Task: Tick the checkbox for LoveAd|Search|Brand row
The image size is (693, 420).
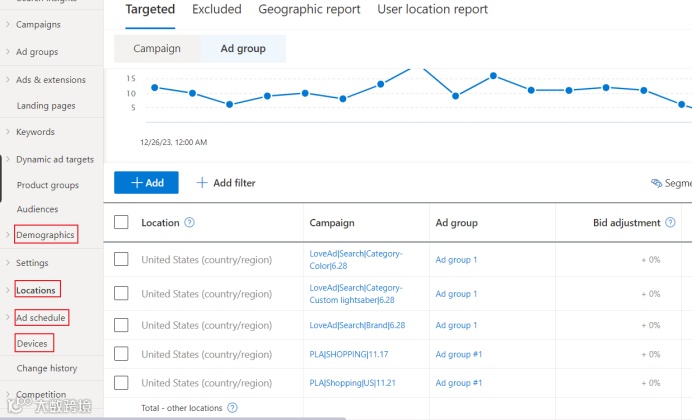Action: click(121, 325)
